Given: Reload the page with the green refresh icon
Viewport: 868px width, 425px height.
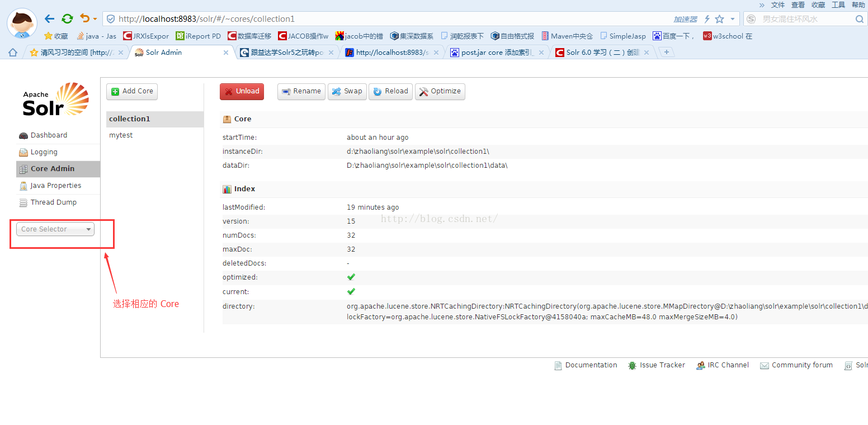Looking at the screenshot, I should click(x=67, y=18).
